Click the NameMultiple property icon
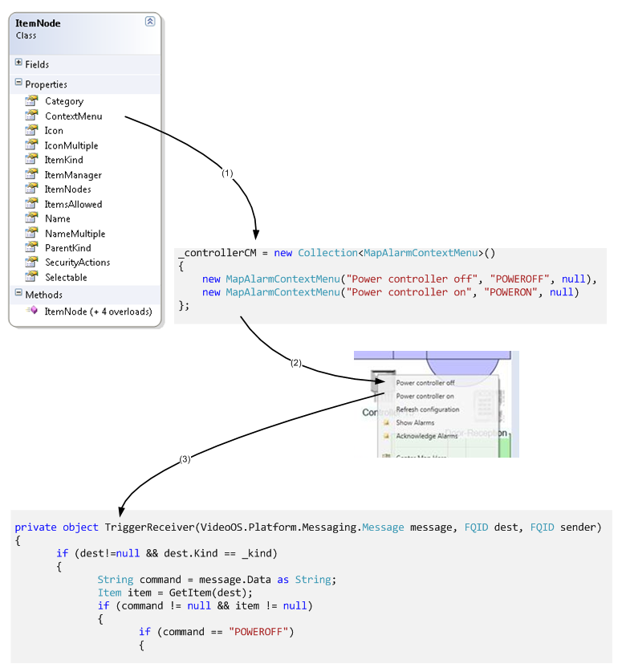The image size is (622, 672). pos(31,233)
